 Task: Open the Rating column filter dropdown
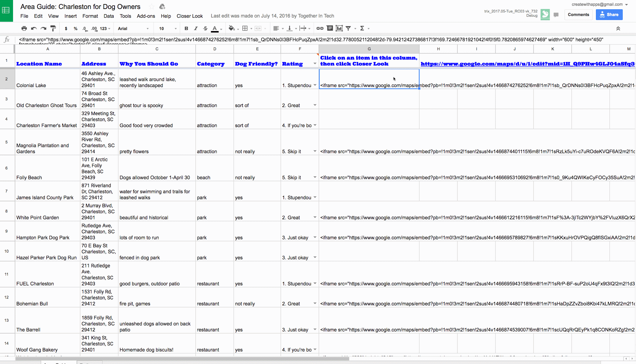(315, 64)
